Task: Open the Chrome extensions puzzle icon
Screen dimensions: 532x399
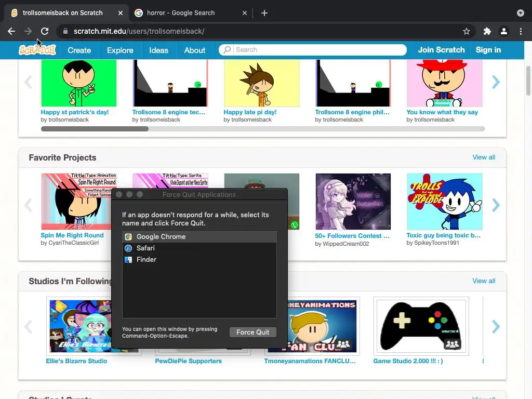Action: (x=487, y=31)
